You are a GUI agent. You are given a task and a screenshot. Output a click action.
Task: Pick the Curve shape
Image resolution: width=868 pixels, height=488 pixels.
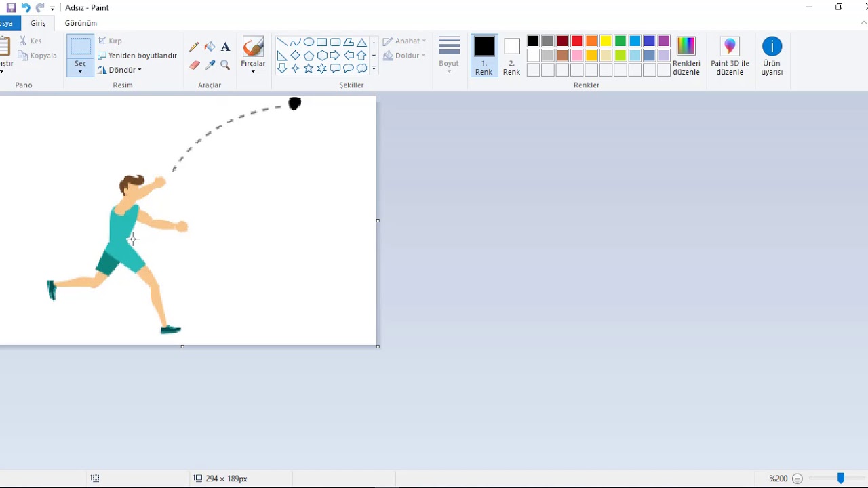pyautogui.click(x=295, y=42)
